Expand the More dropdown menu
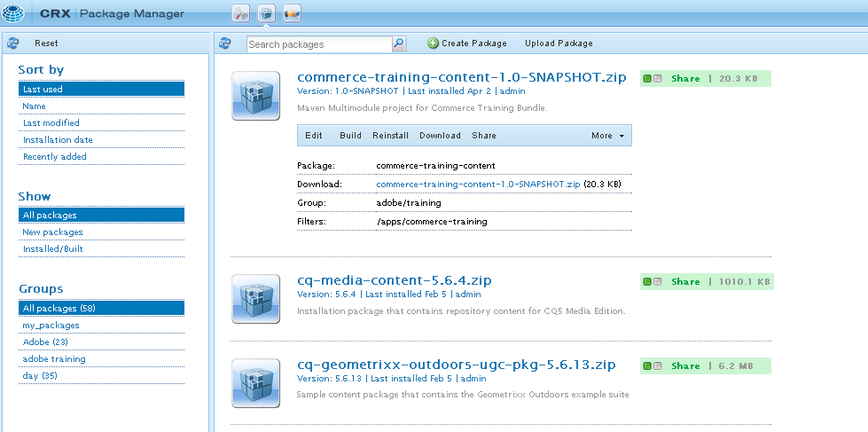868x432 pixels. pos(607,135)
